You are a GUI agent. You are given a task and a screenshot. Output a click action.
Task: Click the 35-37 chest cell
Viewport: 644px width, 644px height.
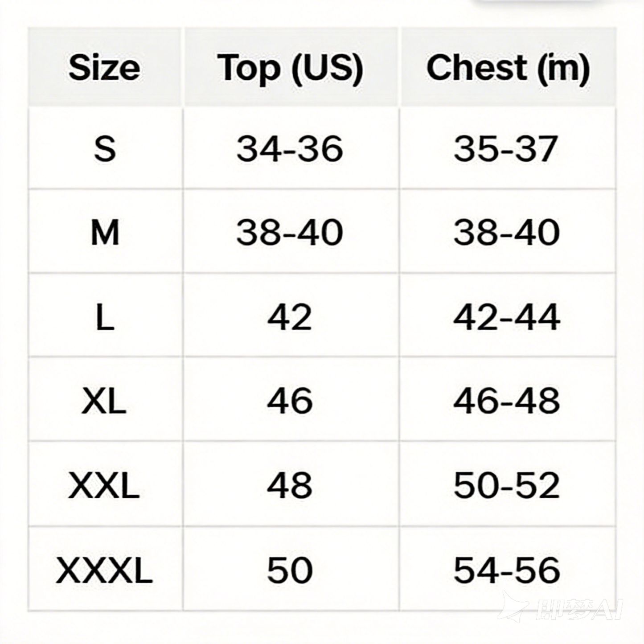pyautogui.click(x=507, y=149)
